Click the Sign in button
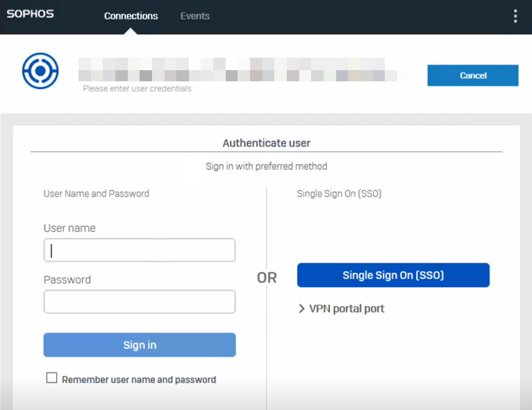This screenshot has height=410, width=532. coord(140,345)
